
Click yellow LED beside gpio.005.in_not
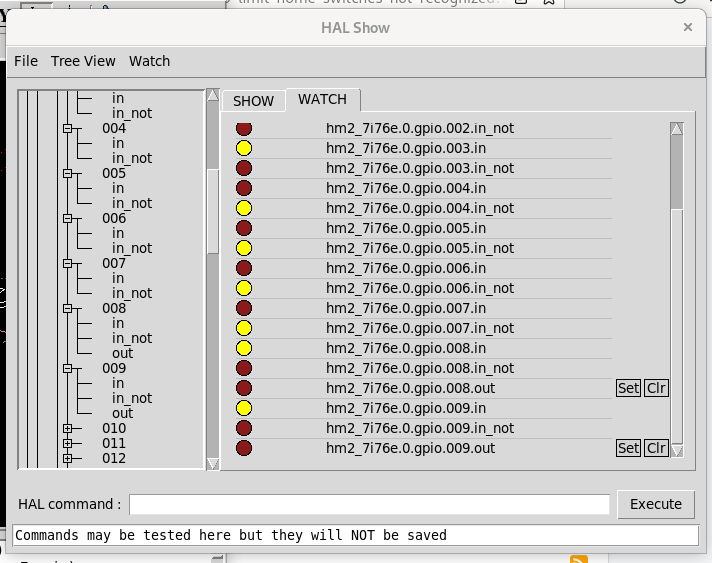click(243, 248)
